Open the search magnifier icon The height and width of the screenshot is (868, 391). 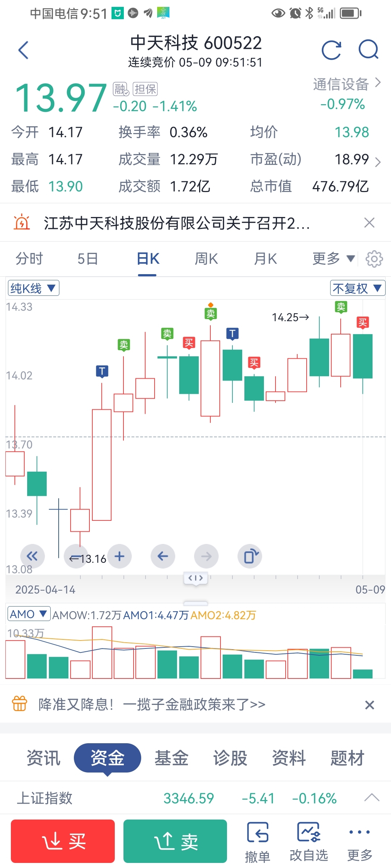coord(369,49)
